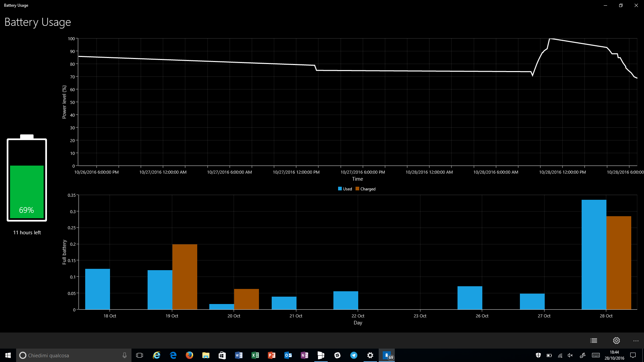This screenshot has height=362, width=644.
Task: Open the Wi-Fi network tray icon
Action: (x=560, y=355)
